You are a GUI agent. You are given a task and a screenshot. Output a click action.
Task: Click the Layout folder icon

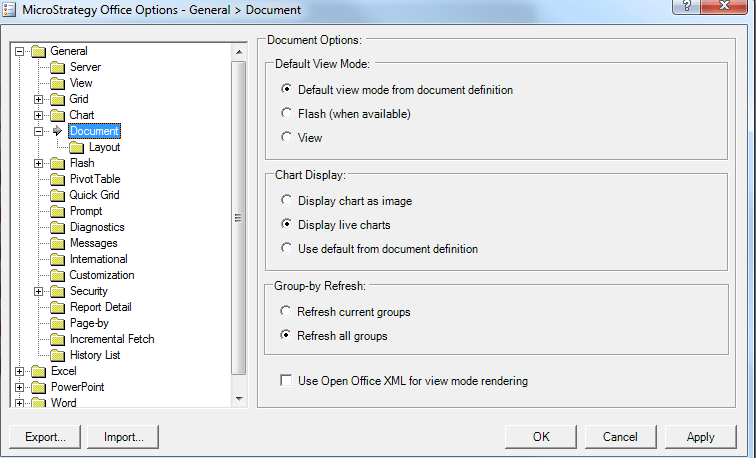[77, 148]
